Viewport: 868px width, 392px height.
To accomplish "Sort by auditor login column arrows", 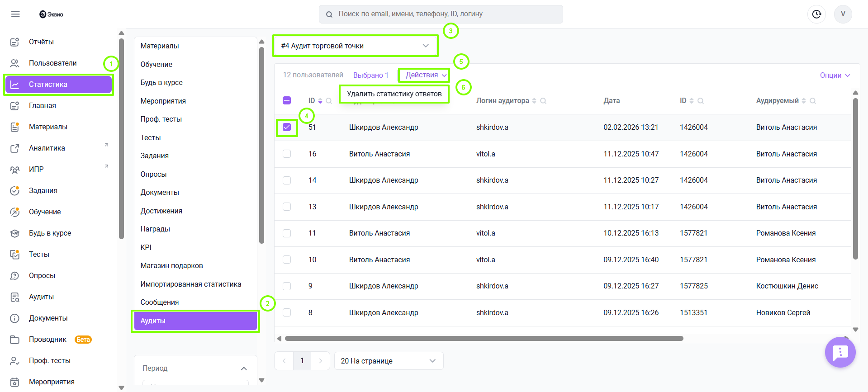I will click(x=534, y=101).
